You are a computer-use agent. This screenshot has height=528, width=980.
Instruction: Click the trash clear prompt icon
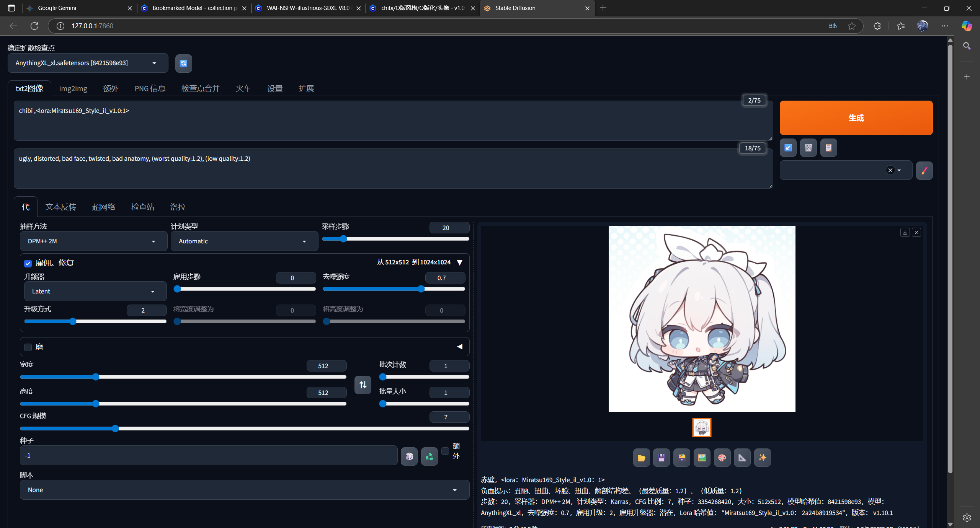coord(808,148)
